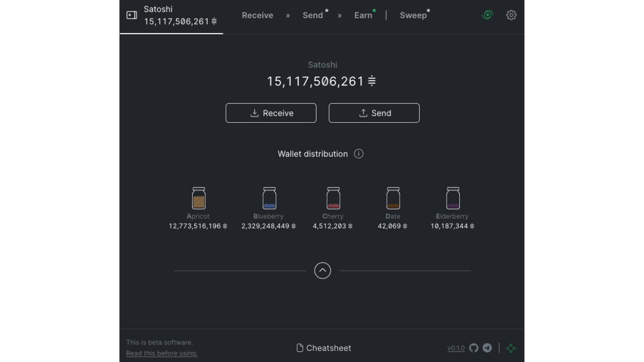
Task: Open the settings gear icon
Action: tap(511, 15)
